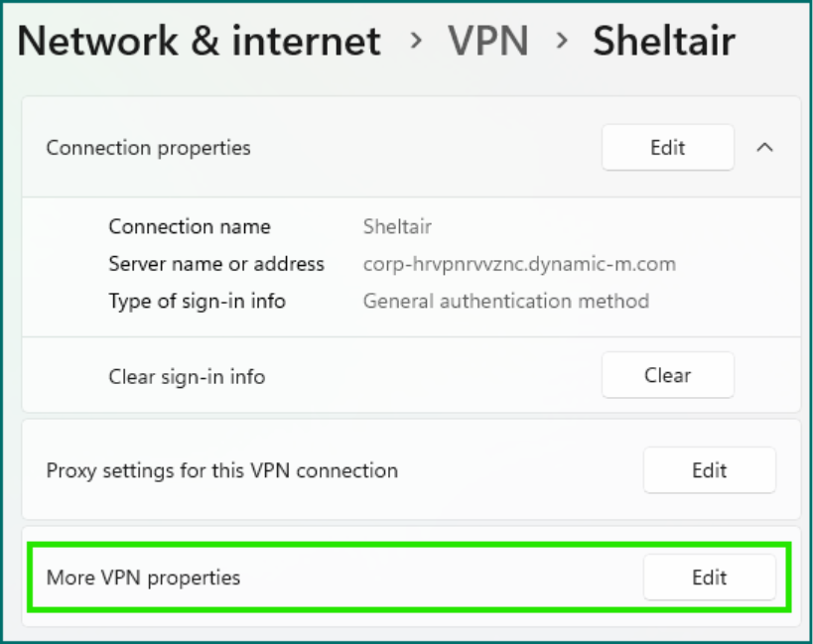Click breadcrumb arrow after Network & internet
Viewport: 813px width, 644px height.
pos(416,43)
